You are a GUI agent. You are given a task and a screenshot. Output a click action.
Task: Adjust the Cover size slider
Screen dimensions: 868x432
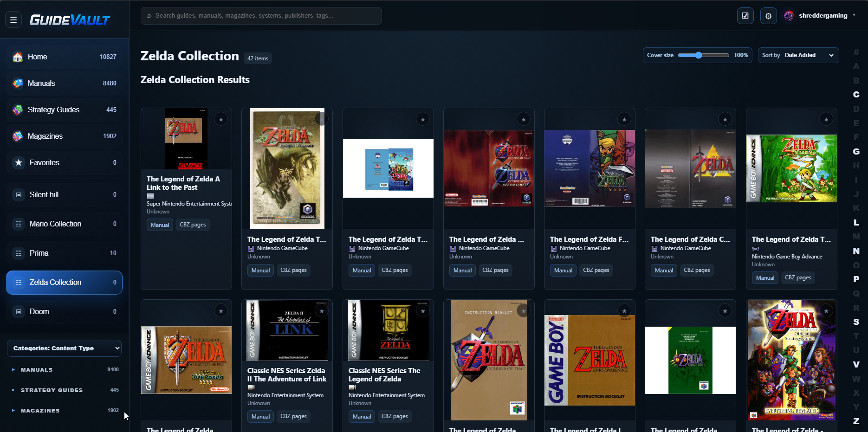pos(703,55)
